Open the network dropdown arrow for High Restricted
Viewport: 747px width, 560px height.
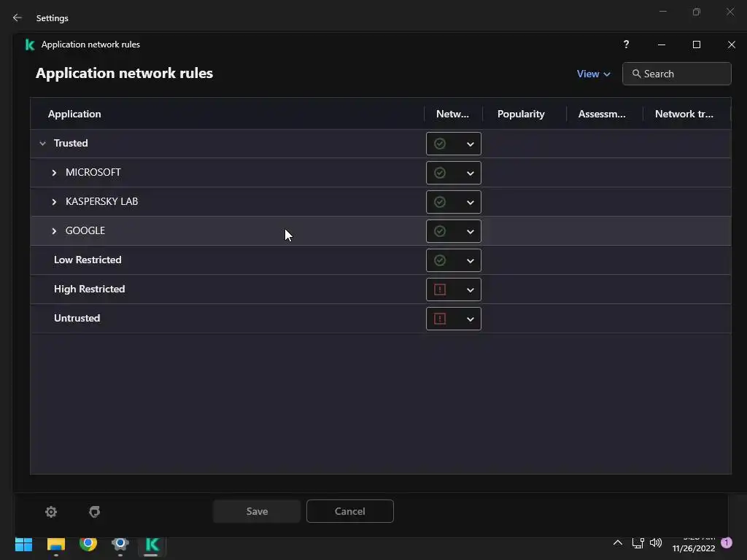click(471, 290)
